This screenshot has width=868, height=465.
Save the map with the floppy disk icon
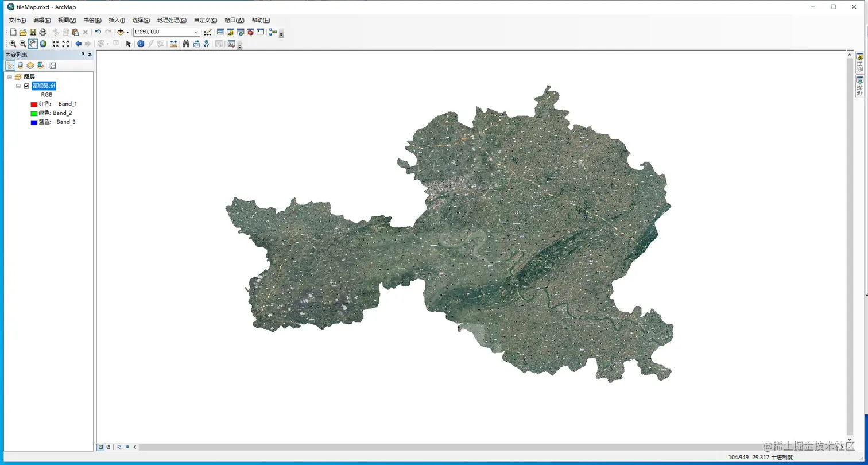(x=33, y=32)
